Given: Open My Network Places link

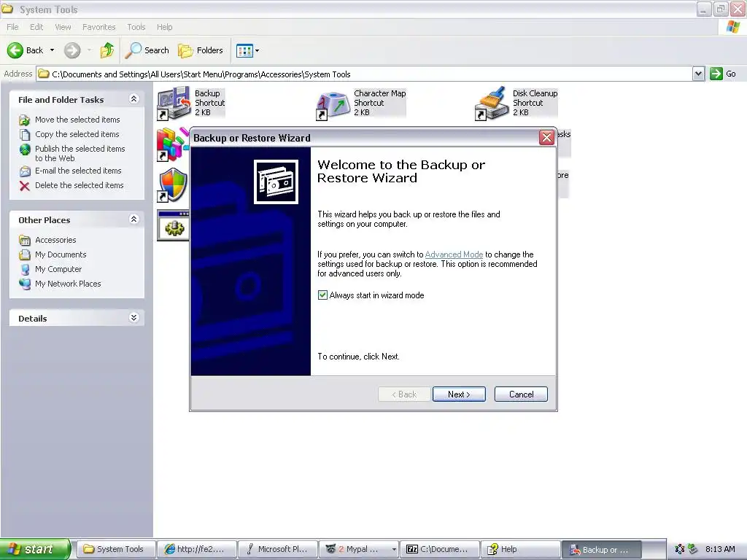Looking at the screenshot, I should (68, 284).
